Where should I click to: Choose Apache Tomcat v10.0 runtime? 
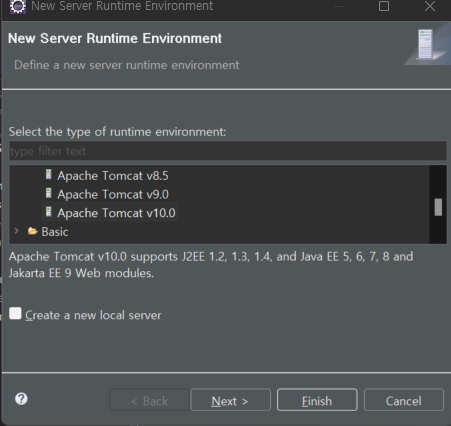click(116, 213)
